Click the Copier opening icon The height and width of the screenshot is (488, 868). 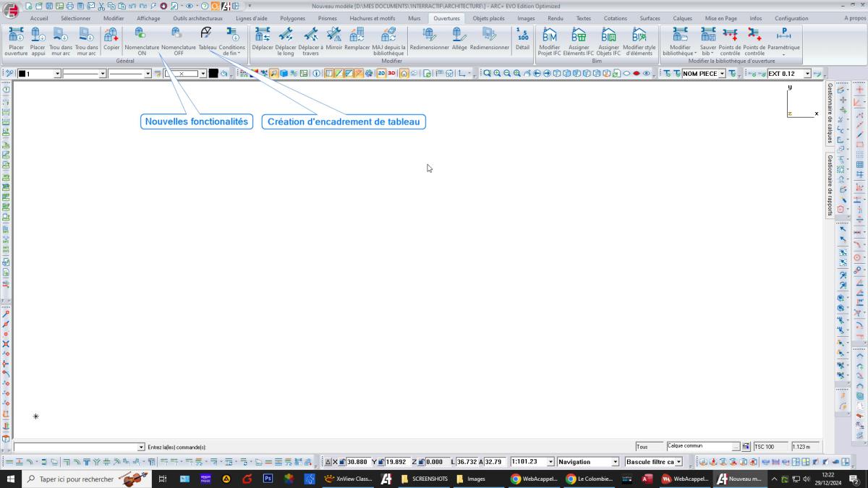(111, 40)
